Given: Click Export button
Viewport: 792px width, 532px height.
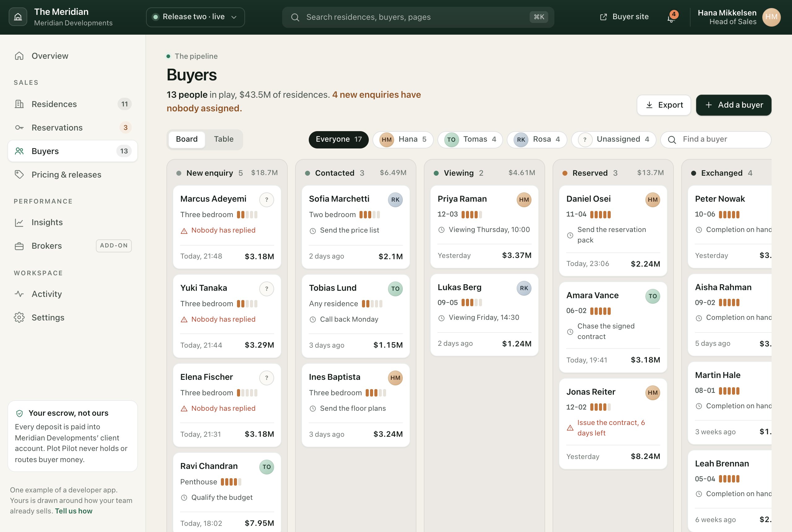Looking at the screenshot, I should point(664,105).
